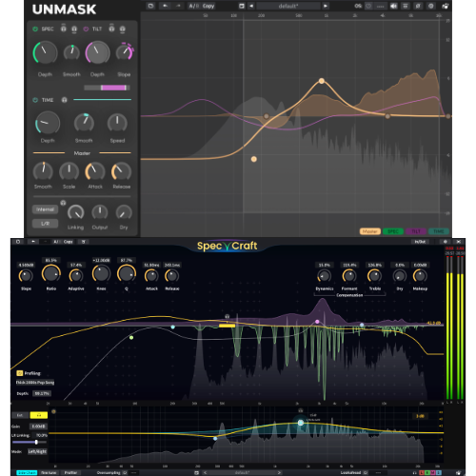Switch to the Profiler tab
The image size is (476, 476).
point(70,473)
